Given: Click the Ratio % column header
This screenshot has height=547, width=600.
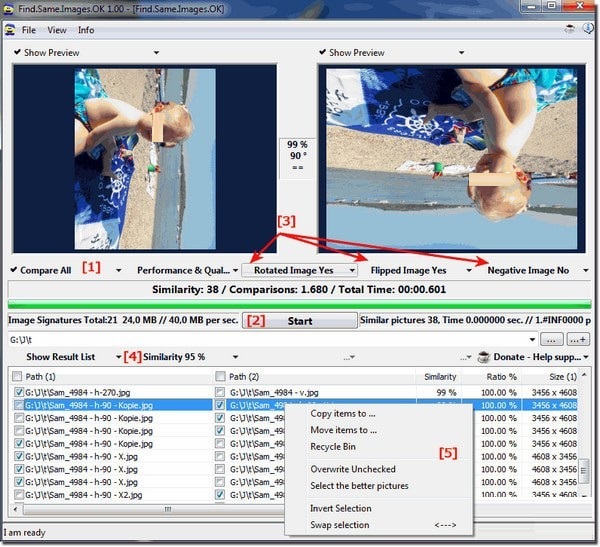Looking at the screenshot, I should click(x=491, y=377).
